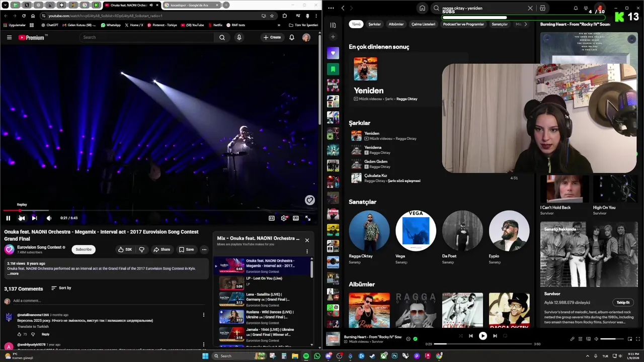
Task: Like natalivanovna1266's comment
Action: 20,334
